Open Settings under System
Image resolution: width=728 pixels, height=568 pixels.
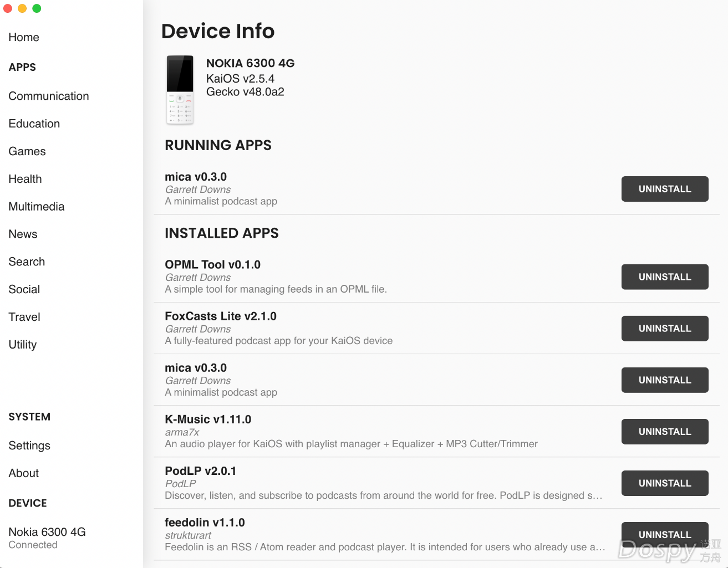coord(29,446)
